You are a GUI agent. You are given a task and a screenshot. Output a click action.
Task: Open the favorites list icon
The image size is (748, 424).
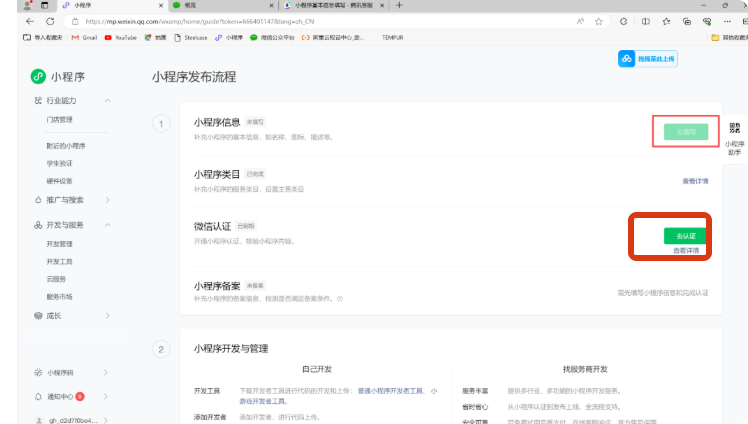click(666, 21)
